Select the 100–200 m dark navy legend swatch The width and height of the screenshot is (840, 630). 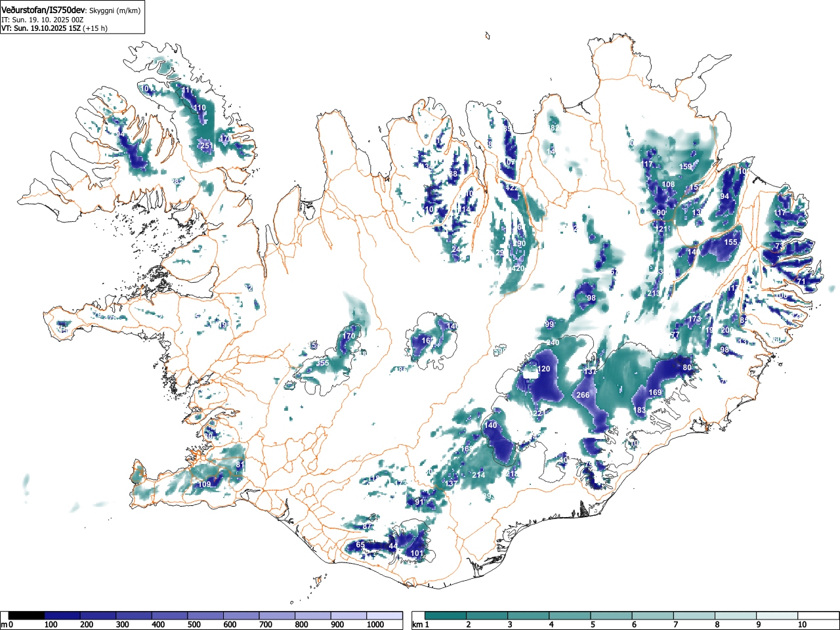click(x=62, y=616)
